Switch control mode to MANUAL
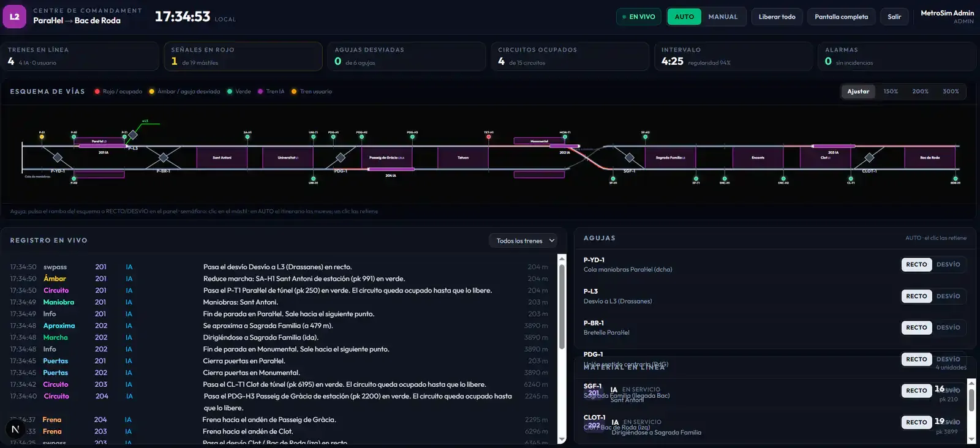980x448 pixels. [x=723, y=17]
